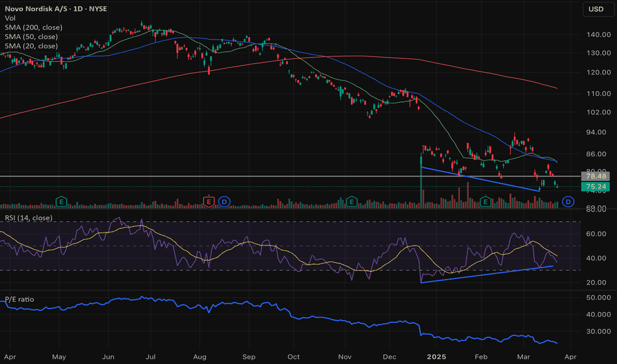Click the Jun label on time axis
The height and width of the screenshot is (364, 617).
coord(108,357)
